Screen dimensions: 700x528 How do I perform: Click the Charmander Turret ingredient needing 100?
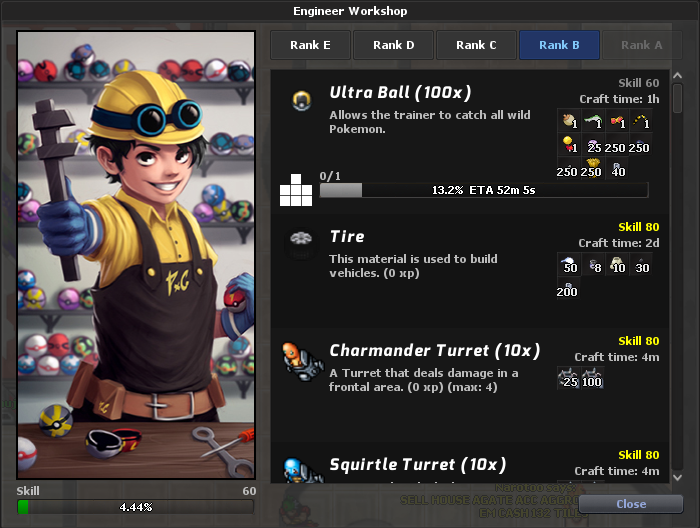[x=592, y=378]
